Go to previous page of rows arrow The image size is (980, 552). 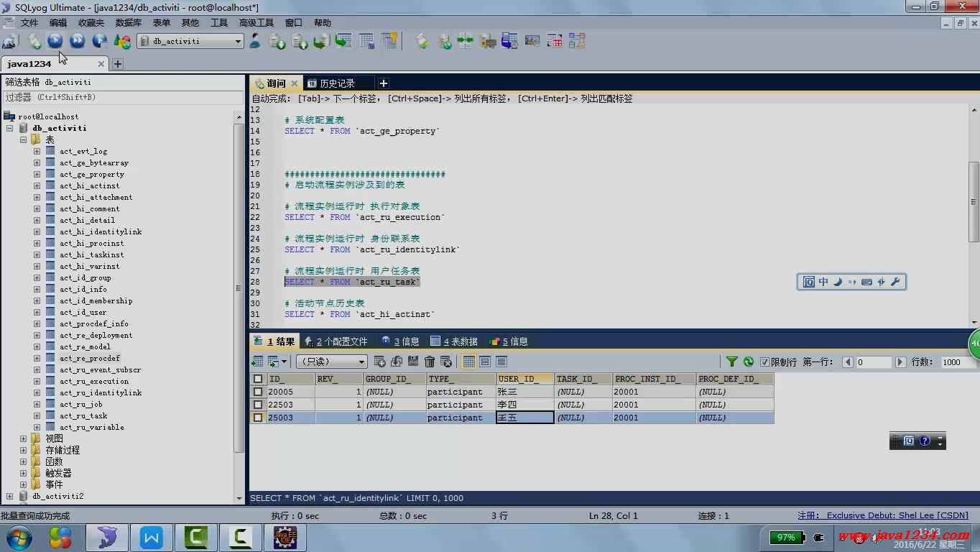848,362
